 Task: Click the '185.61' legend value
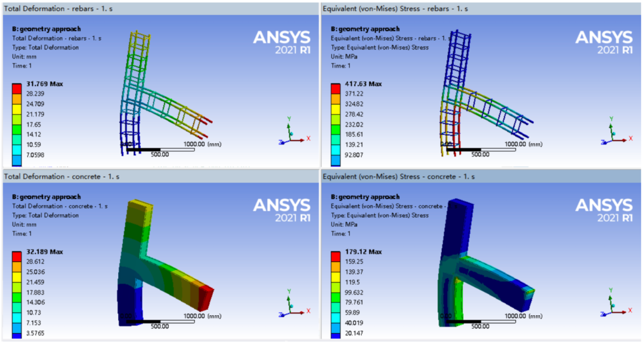(354, 134)
